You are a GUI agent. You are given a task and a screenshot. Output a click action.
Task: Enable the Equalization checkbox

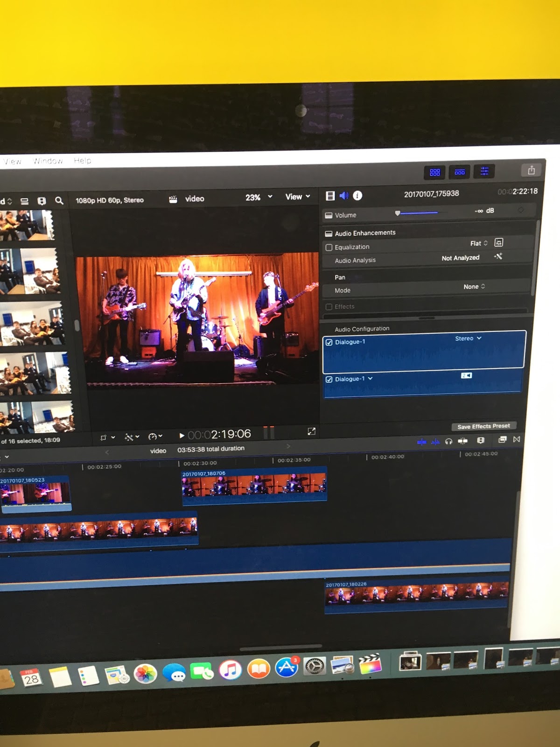[x=329, y=247]
